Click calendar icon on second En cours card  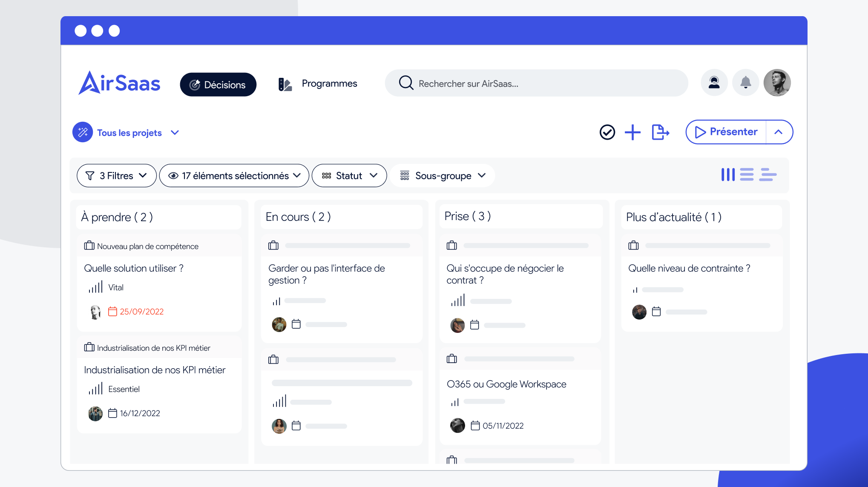296,426
